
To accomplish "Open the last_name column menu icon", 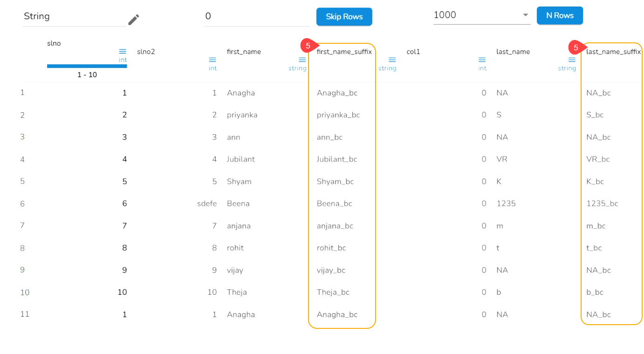I will coord(572,60).
